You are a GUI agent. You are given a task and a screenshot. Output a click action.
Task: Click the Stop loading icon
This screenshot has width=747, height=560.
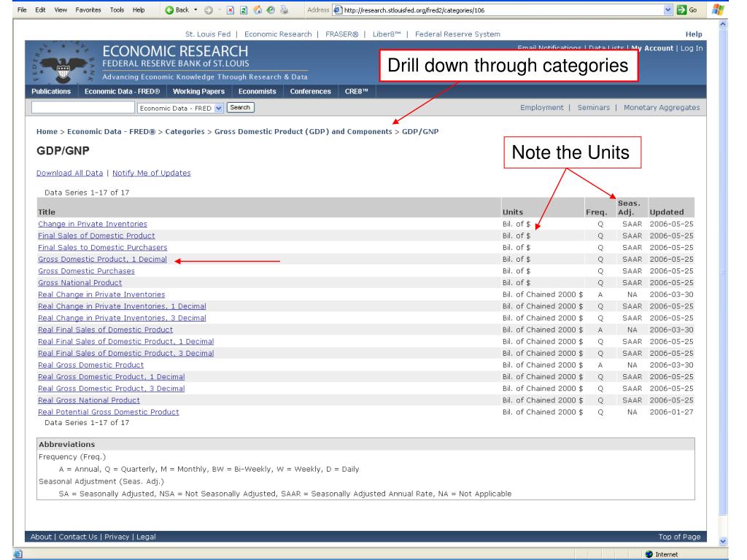(x=231, y=10)
